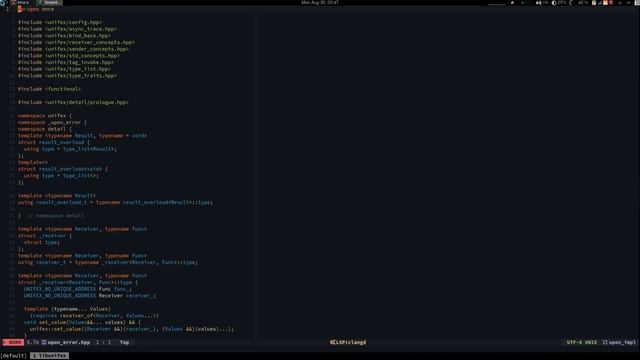
Task: Click the 'unifex::set_value(' call line
Action: click(x=132, y=329)
